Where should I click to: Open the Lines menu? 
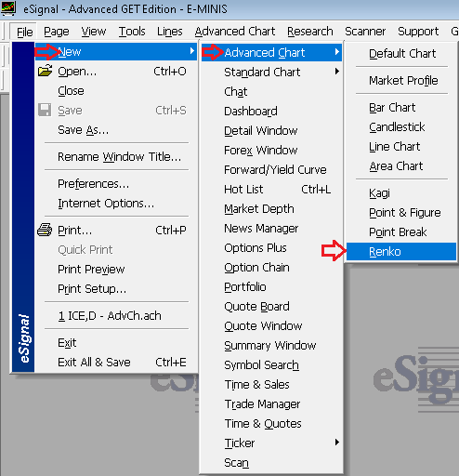[170, 32]
